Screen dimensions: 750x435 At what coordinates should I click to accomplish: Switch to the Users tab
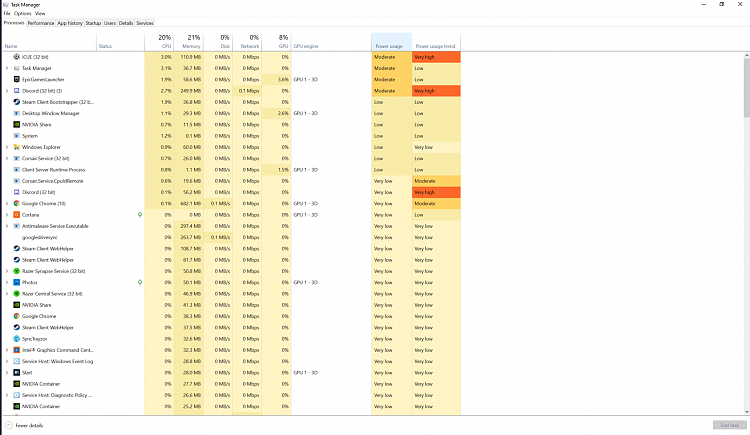pyautogui.click(x=110, y=23)
